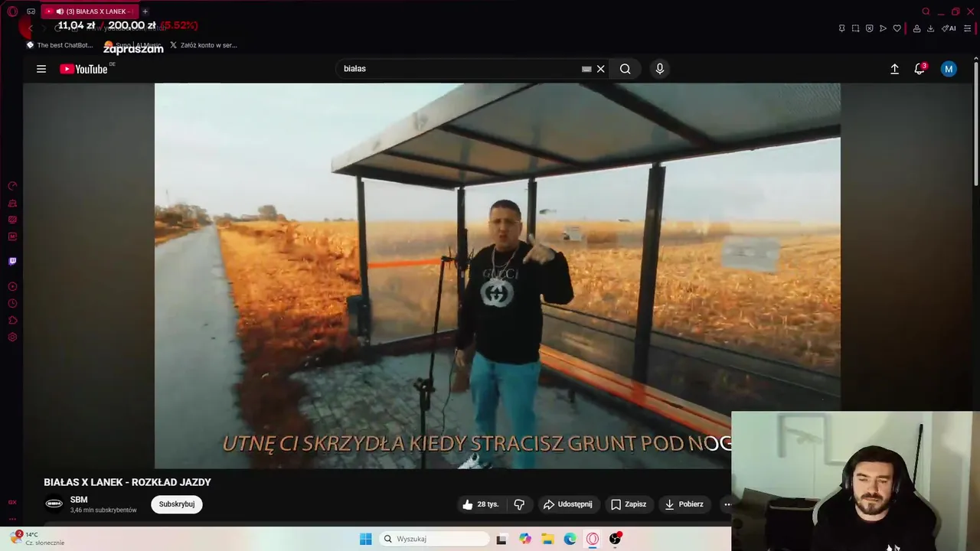Screen dimensions: 980x551
Task: Click the video title 'BIAŁAS X LANEK - ROZKŁAD JAZDY'
Action: pyautogui.click(x=127, y=482)
